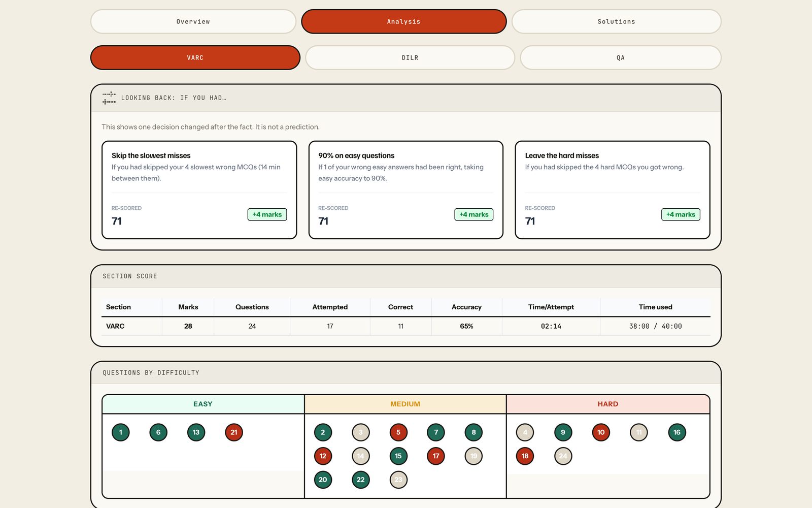This screenshot has height=508, width=812.
Task: Open wrong hard question 18 bubble
Action: click(x=525, y=456)
